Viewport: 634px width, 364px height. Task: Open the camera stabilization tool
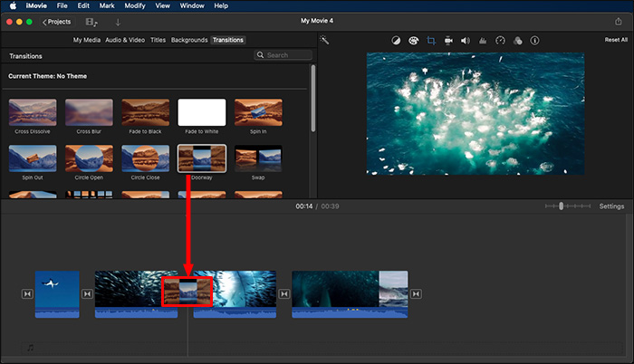(x=448, y=41)
